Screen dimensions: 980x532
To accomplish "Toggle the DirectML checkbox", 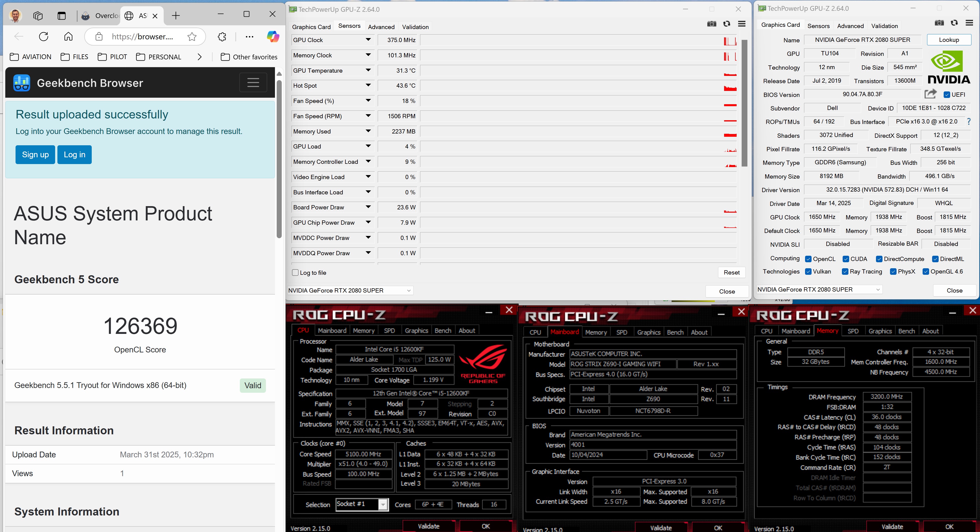I will 935,259.
